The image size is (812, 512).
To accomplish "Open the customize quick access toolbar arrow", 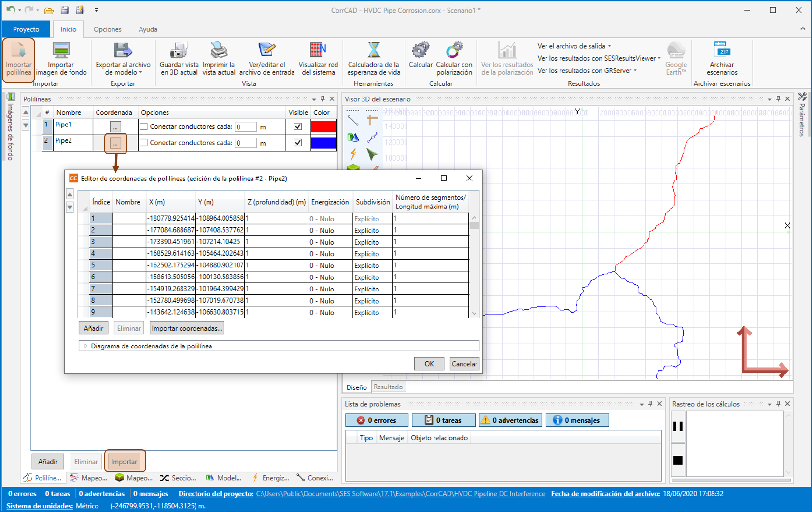I will coord(96,10).
